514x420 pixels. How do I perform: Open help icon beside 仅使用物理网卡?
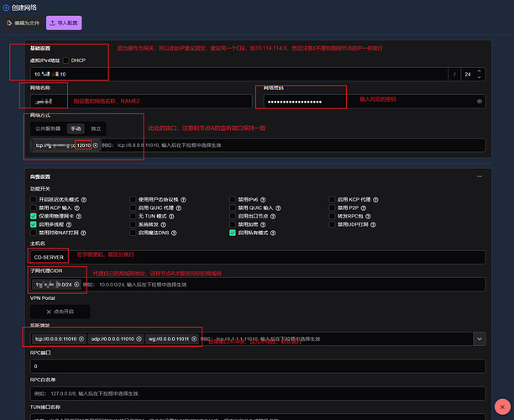tap(79, 217)
